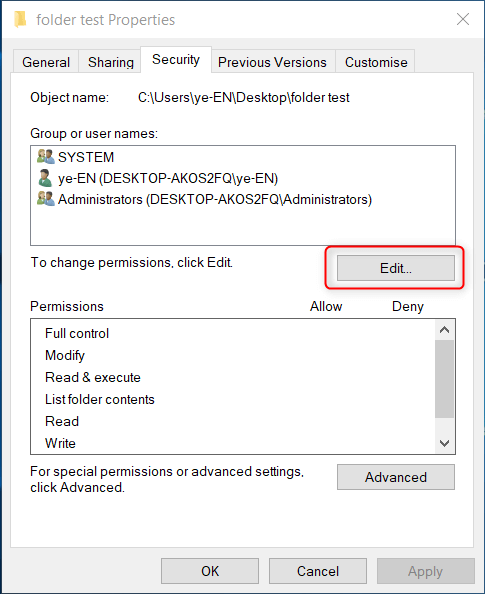Click the ye-EN user account icon
The image size is (485, 594).
[x=45, y=178]
